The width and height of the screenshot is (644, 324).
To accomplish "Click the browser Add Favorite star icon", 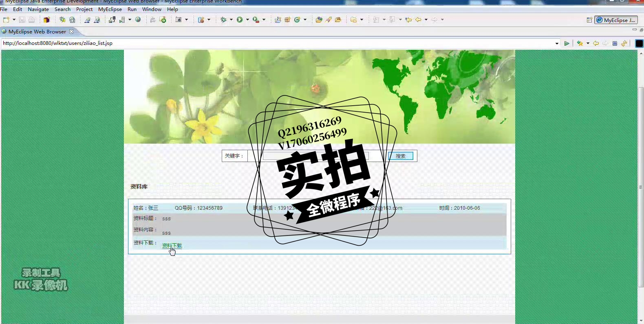I will click(580, 43).
